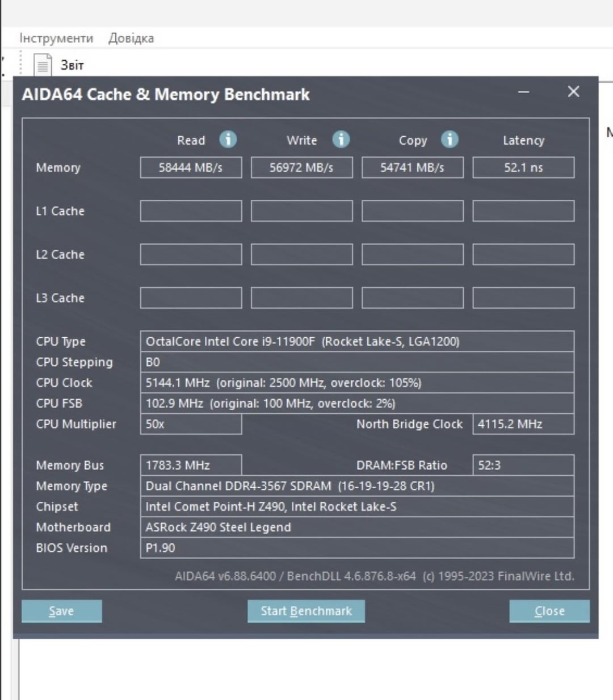Click the BIOS Version value P1.90
This screenshot has width=613, height=700.
point(357,548)
